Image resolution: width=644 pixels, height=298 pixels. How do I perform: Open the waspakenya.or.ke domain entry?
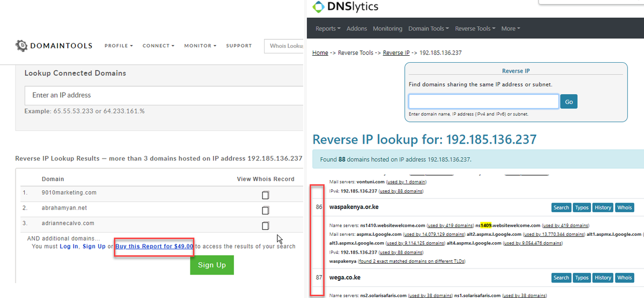point(354,207)
